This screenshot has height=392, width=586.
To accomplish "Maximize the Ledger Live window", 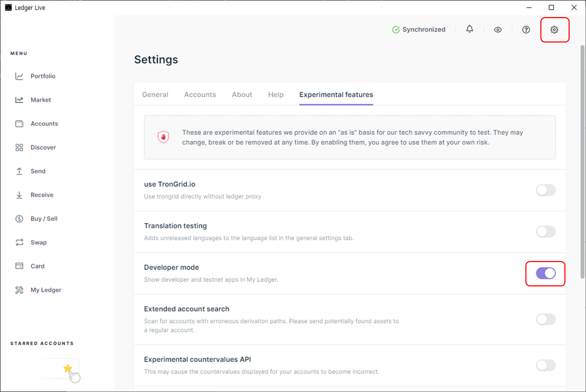I will 551,7.
